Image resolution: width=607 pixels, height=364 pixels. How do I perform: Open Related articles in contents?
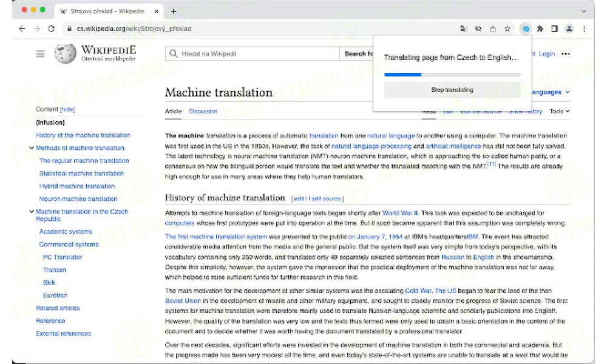[x=58, y=308]
